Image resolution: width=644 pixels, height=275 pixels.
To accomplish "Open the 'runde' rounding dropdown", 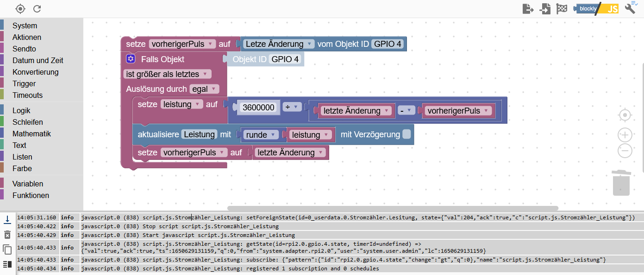I will click(260, 134).
